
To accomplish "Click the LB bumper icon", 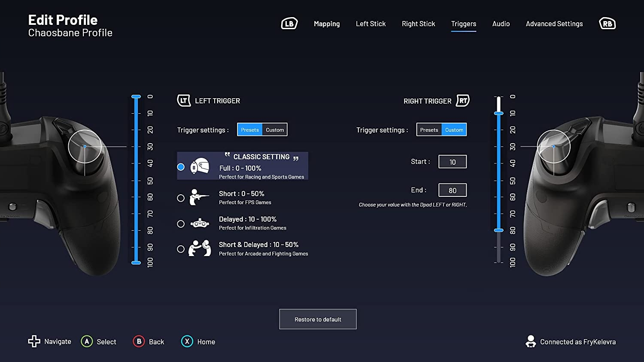I will pyautogui.click(x=289, y=24).
